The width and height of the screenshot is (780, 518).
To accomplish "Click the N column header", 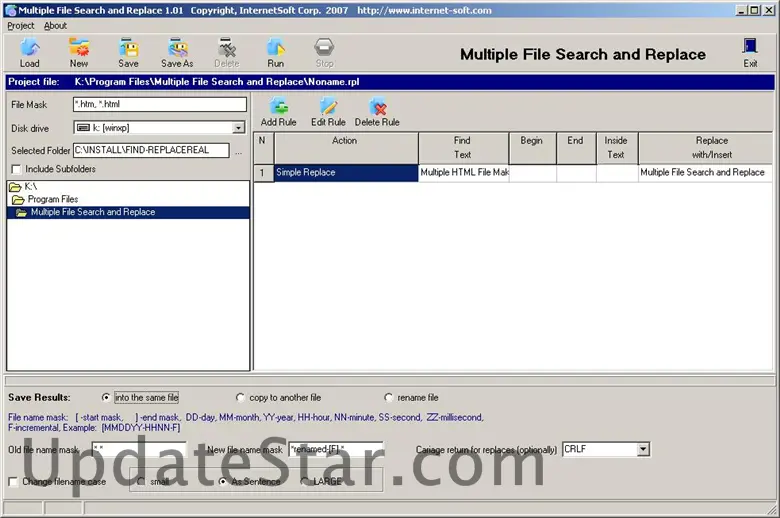I will (264, 148).
